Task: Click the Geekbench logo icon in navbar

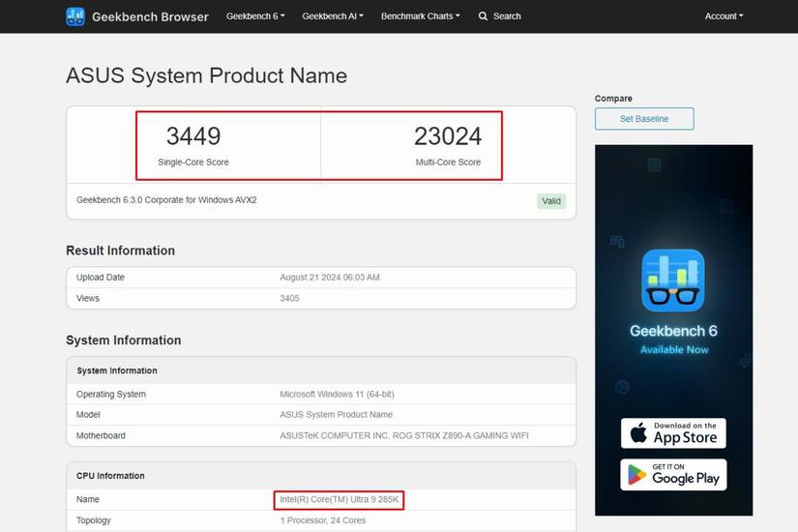Action: (x=75, y=16)
